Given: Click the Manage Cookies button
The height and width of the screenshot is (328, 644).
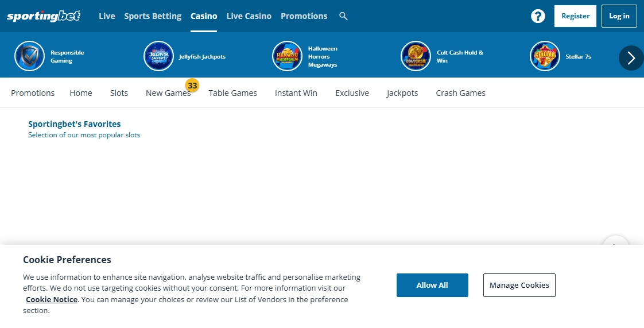Looking at the screenshot, I should point(519,285).
